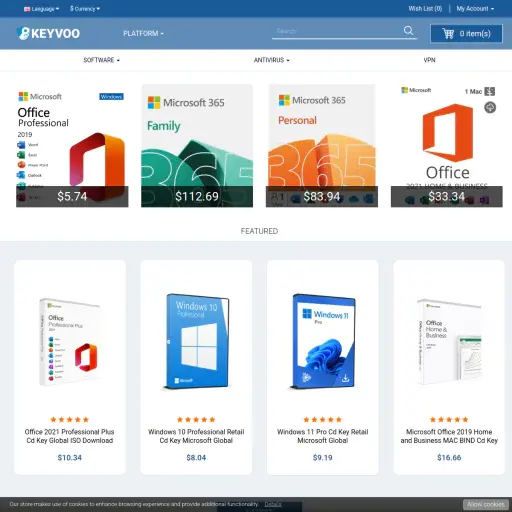Click the Office 2021 Professional Plus box image
512x512 pixels.
point(70,342)
